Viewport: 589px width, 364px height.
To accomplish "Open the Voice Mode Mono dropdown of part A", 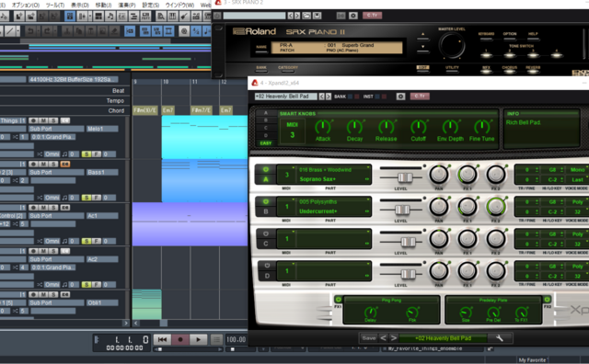I will pos(577,170).
